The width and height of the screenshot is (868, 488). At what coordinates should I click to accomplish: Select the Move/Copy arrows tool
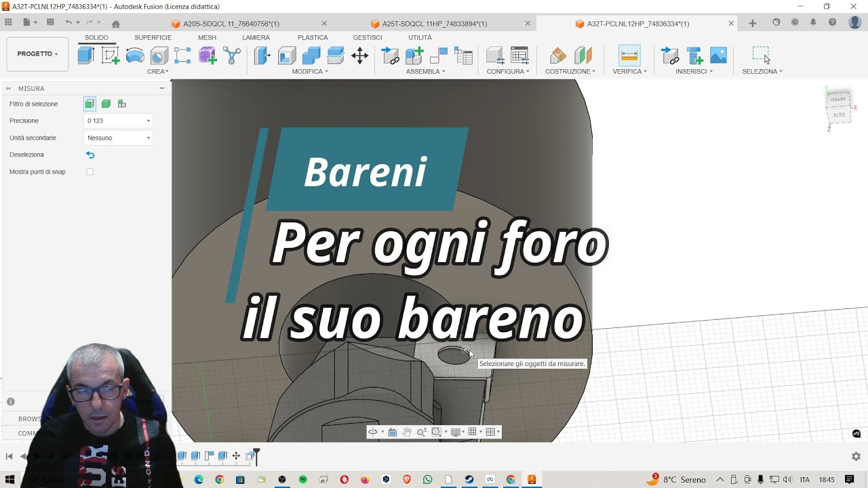tap(360, 56)
